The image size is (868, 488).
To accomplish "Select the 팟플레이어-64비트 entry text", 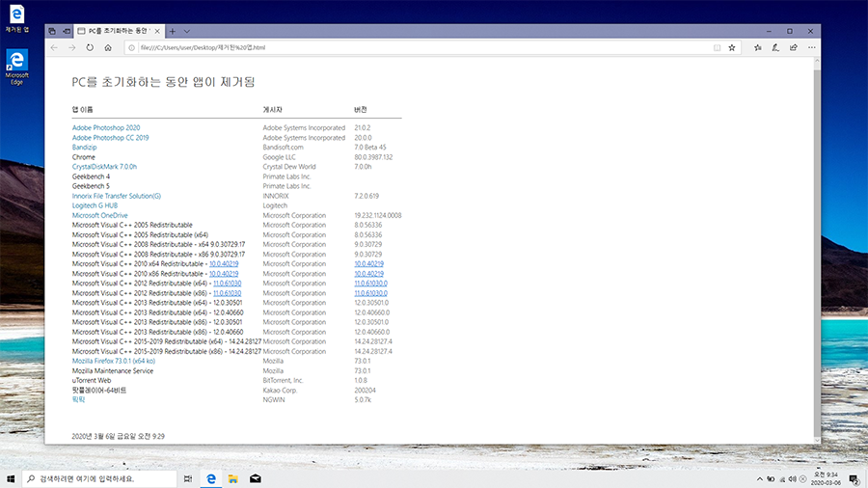I will point(99,390).
